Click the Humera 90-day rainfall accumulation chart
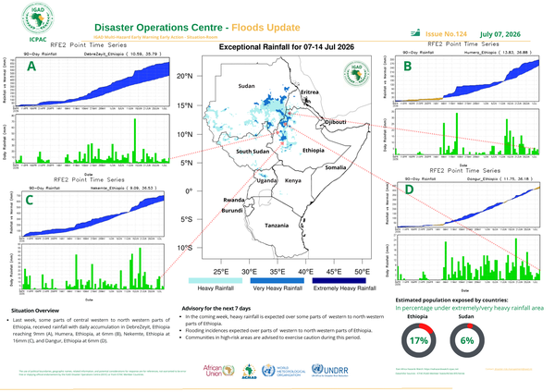 pyautogui.click(x=466, y=79)
